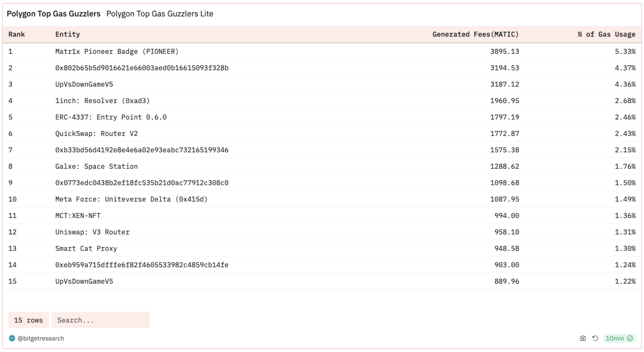Click rank number 10 cell
Image resolution: width=644 pixels, height=352 pixels.
point(12,199)
